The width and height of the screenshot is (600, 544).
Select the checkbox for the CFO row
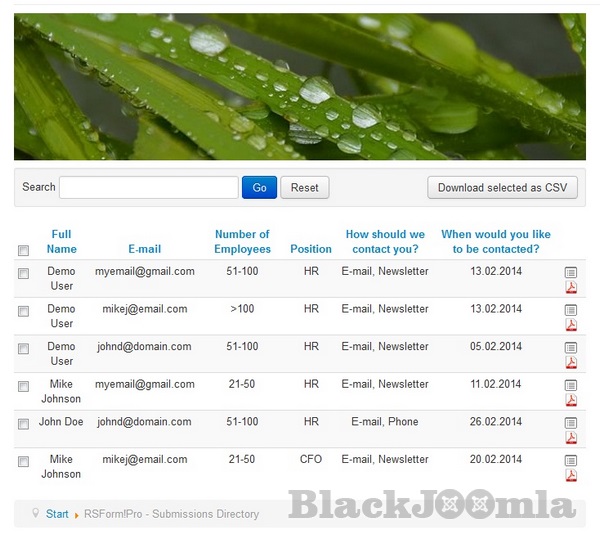(24, 462)
